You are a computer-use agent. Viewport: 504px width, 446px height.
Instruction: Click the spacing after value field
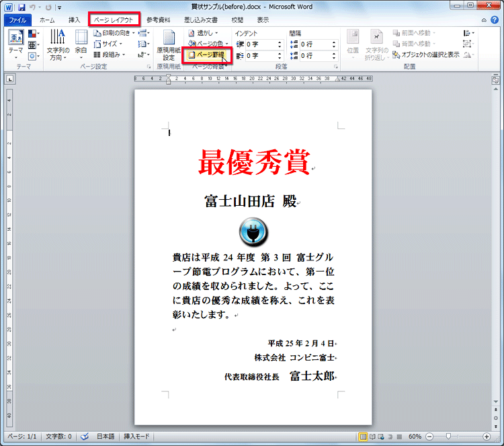315,56
